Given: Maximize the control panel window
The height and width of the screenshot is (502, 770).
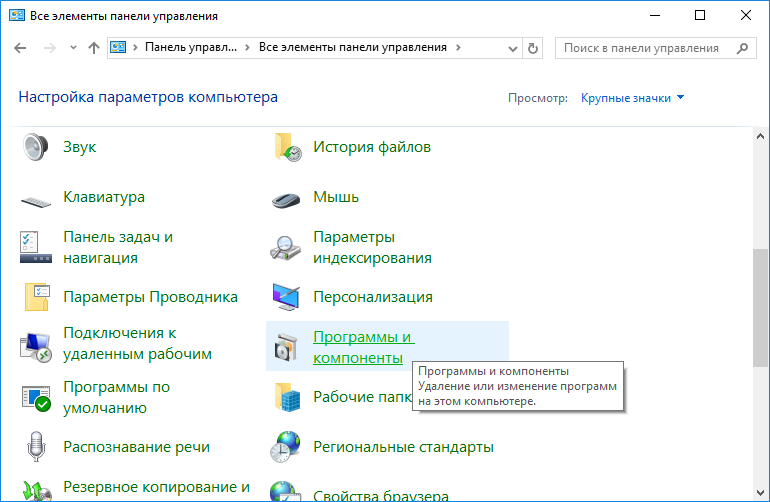Looking at the screenshot, I should [x=700, y=15].
